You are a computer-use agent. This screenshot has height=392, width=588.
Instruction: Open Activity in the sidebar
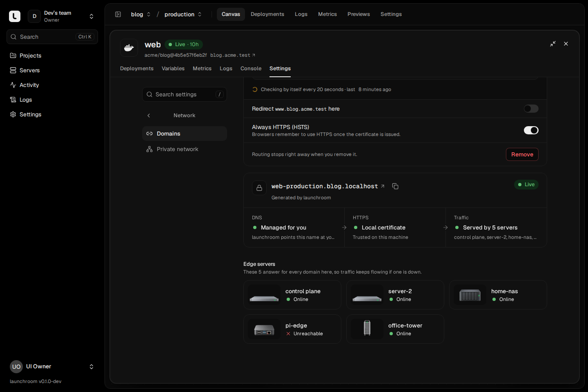(52, 85)
